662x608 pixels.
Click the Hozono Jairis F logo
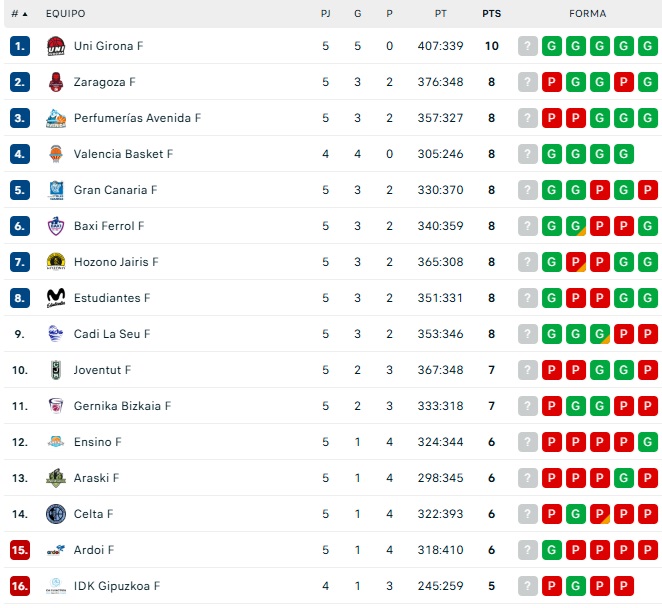[x=56, y=262]
